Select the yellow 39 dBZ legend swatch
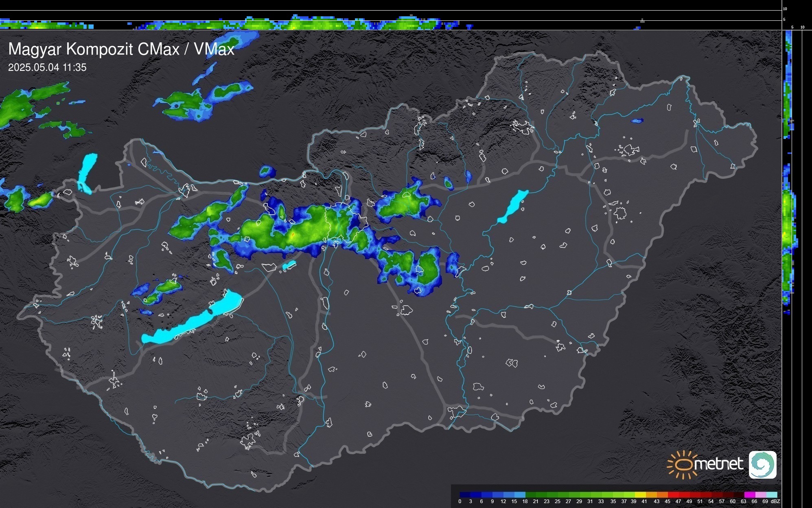 pos(640,495)
